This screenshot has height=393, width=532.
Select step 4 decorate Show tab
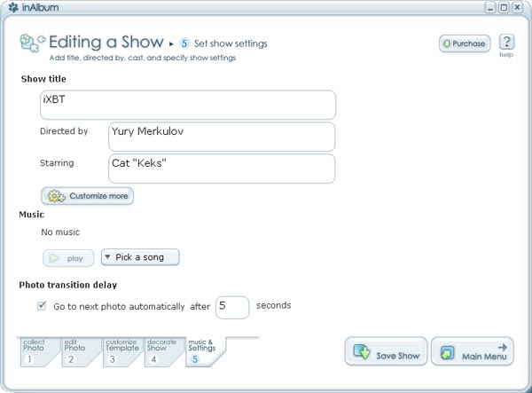click(x=162, y=352)
